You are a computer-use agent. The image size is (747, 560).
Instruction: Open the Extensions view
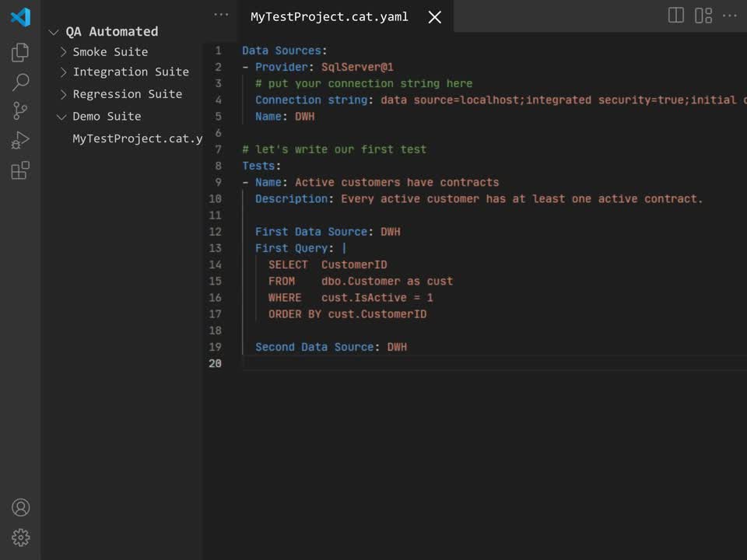click(20, 170)
